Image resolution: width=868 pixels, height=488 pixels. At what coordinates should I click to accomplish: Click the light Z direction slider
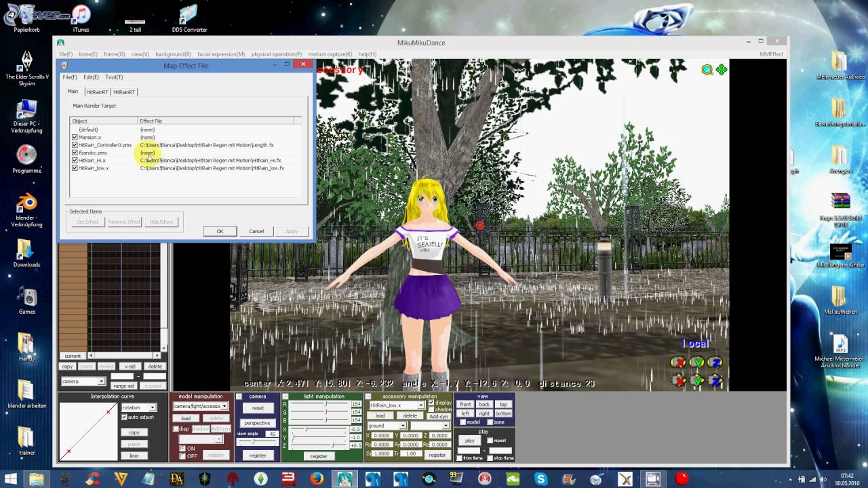320,445
